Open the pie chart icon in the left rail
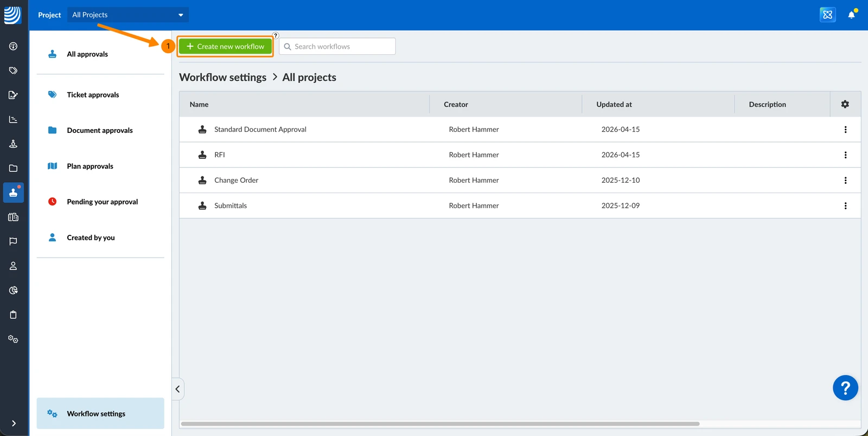This screenshot has width=868, height=436. click(x=14, y=290)
